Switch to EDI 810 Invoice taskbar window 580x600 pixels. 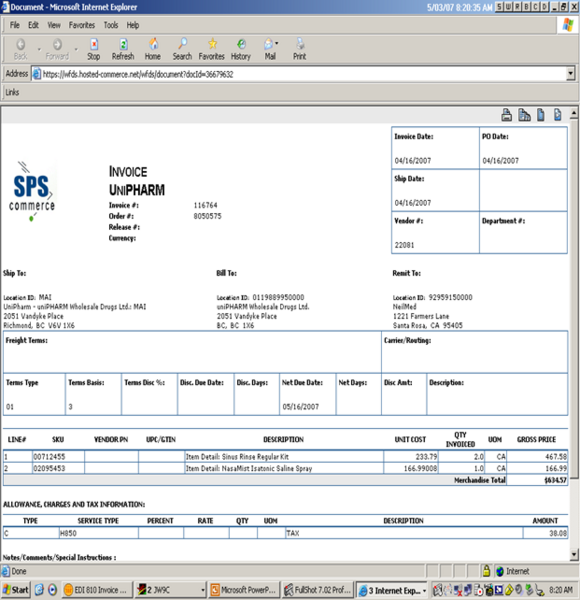click(x=97, y=590)
